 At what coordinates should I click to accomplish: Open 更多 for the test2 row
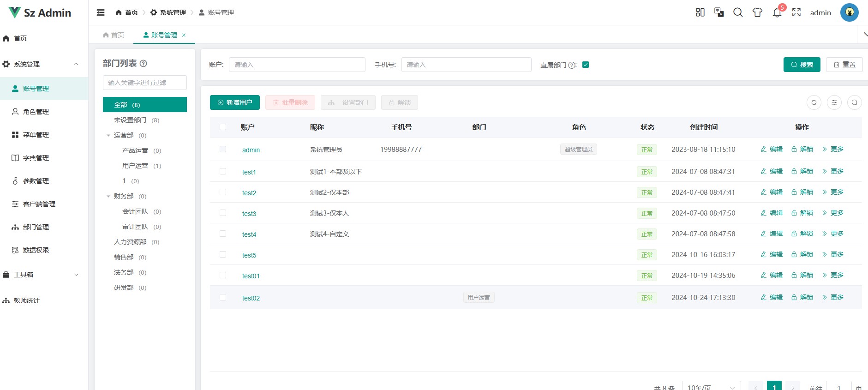point(833,192)
